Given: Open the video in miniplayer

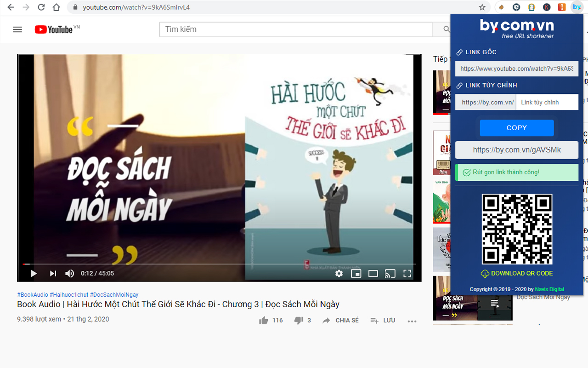Looking at the screenshot, I should point(356,273).
